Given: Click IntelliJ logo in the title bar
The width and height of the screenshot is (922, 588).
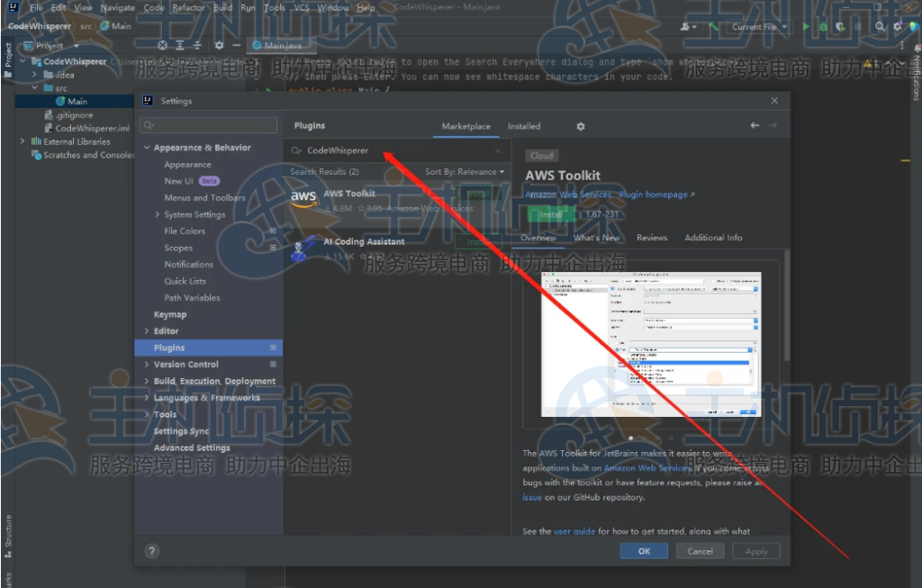Looking at the screenshot, I should pyautogui.click(x=13, y=7).
